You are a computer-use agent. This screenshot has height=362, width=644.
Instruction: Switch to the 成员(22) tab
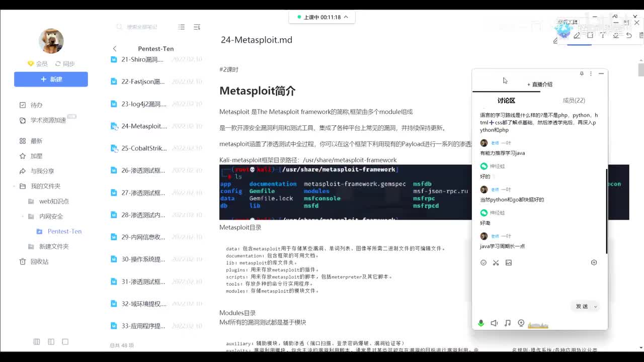pos(574,101)
